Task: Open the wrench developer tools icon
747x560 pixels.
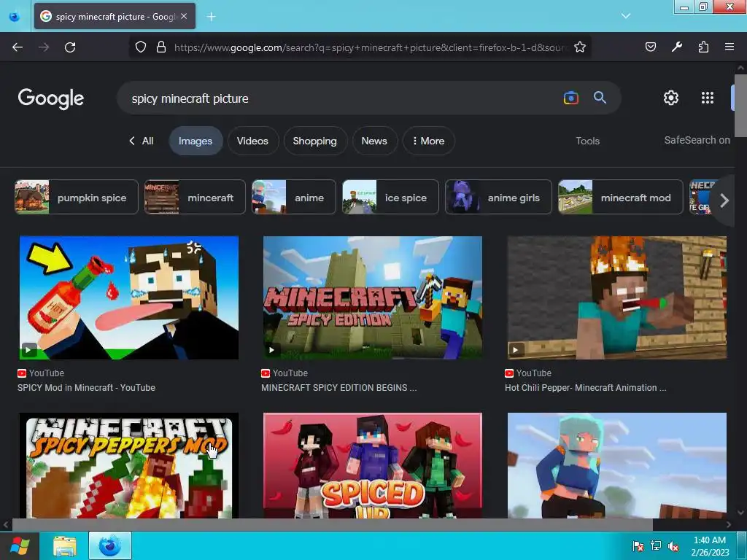Action: click(x=677, y=47)
